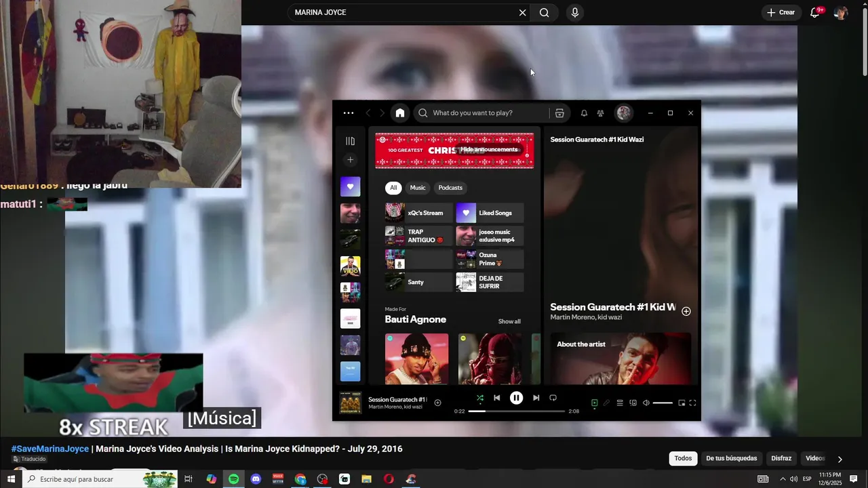Toggle shuffle in the Spotify player
This screenshot has width=868, height=488.
[480, 398]
